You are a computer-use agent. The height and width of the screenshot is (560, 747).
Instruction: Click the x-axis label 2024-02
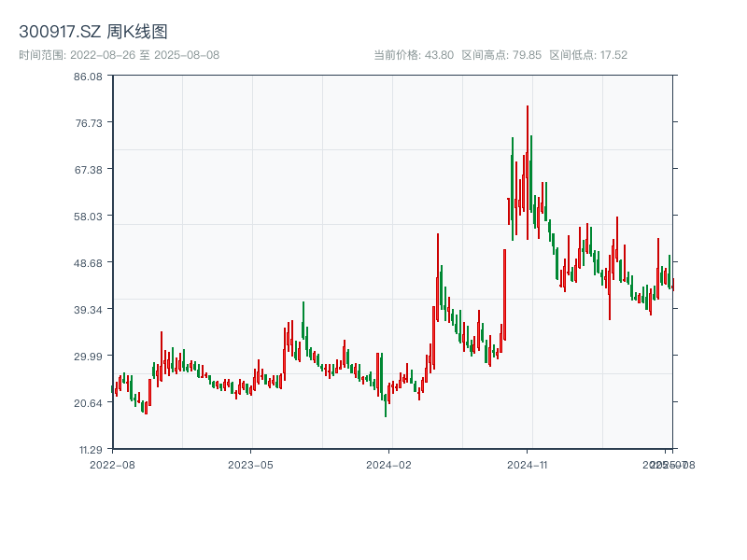click(x=388, y=465)
